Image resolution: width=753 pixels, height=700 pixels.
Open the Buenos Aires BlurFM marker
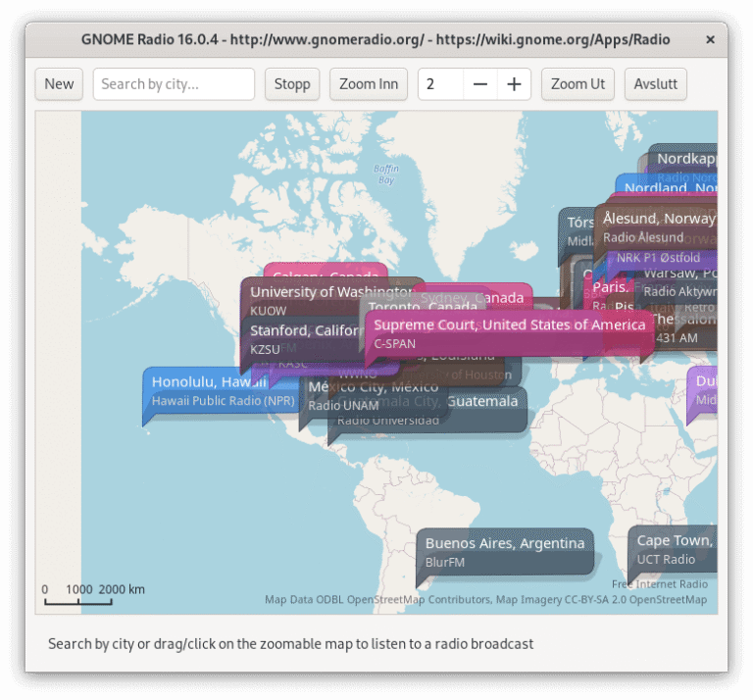(505, 552)
